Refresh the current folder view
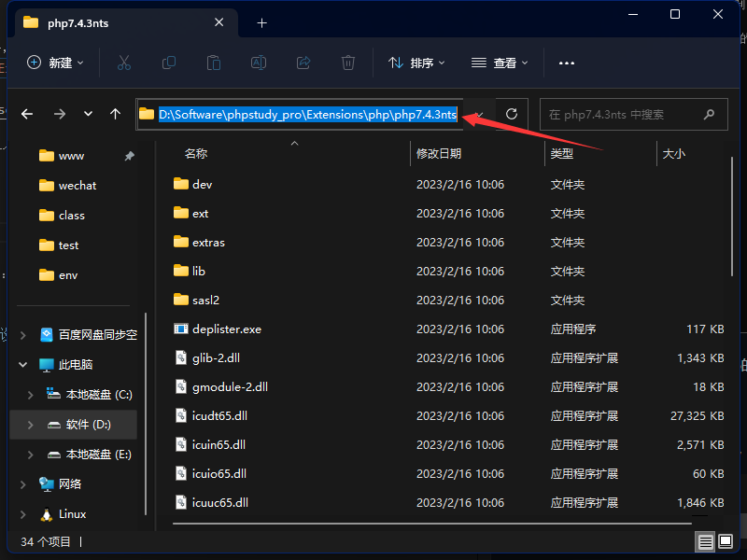 pos(512,114)
